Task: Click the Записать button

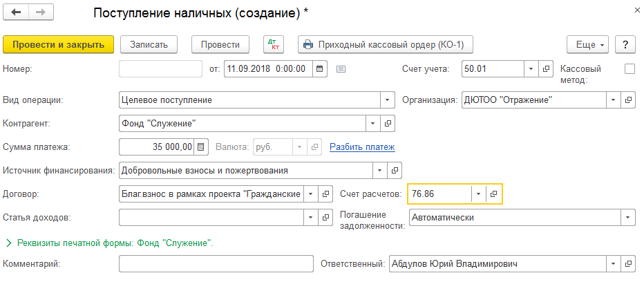Action: [149, 44]
